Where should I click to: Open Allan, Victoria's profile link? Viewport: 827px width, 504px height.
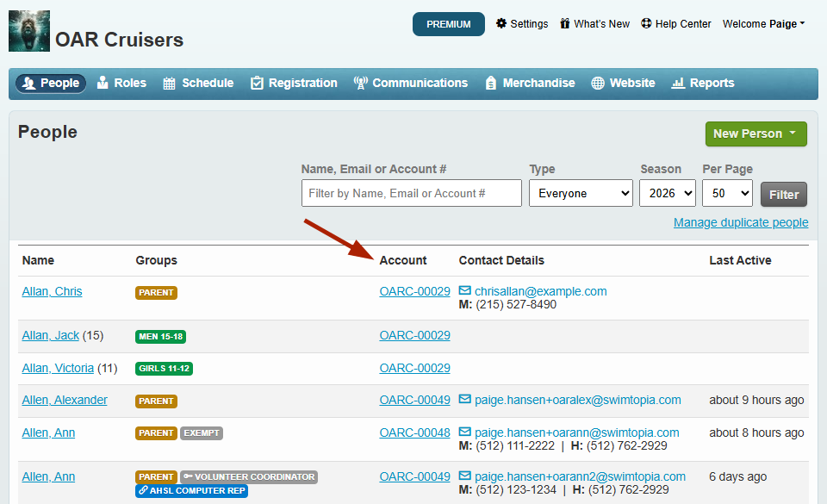[58, 368]
